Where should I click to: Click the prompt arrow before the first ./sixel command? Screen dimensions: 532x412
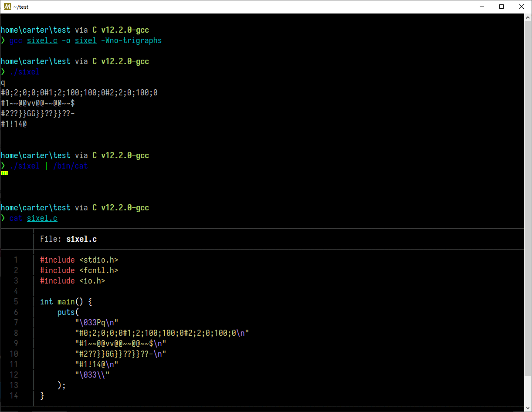3,71
